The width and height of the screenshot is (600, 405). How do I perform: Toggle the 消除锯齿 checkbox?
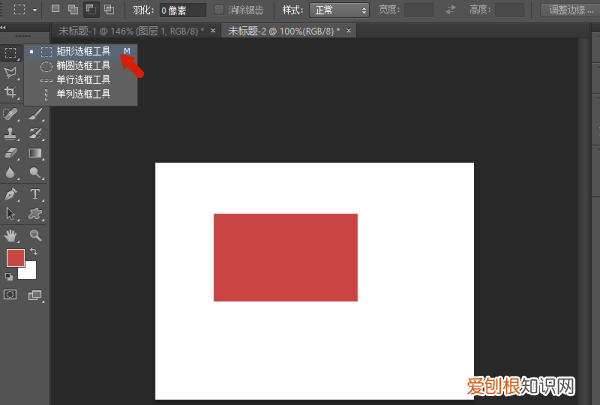pyautogui.click(x=219, y=10)
